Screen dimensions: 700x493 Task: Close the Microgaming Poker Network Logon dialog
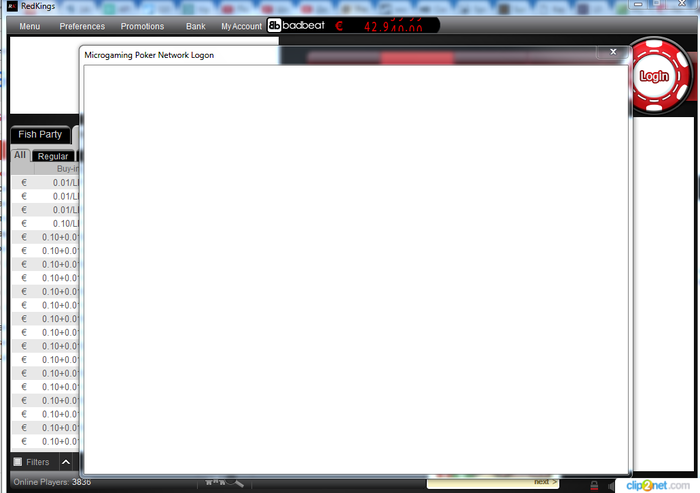click(613, 52)
